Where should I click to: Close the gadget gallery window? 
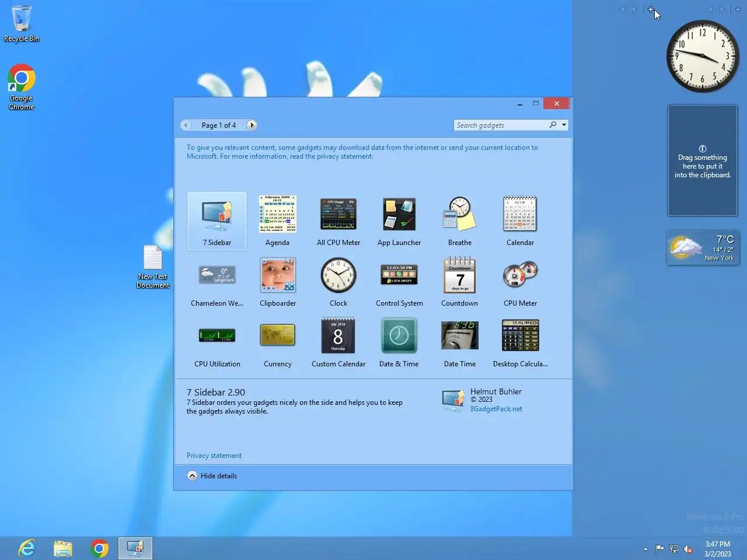pos(557,104)
